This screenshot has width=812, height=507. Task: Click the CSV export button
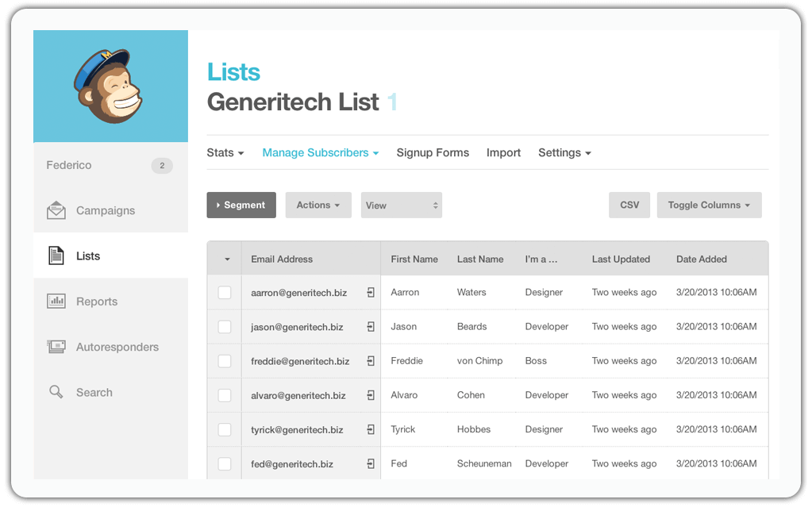[629, 205]
